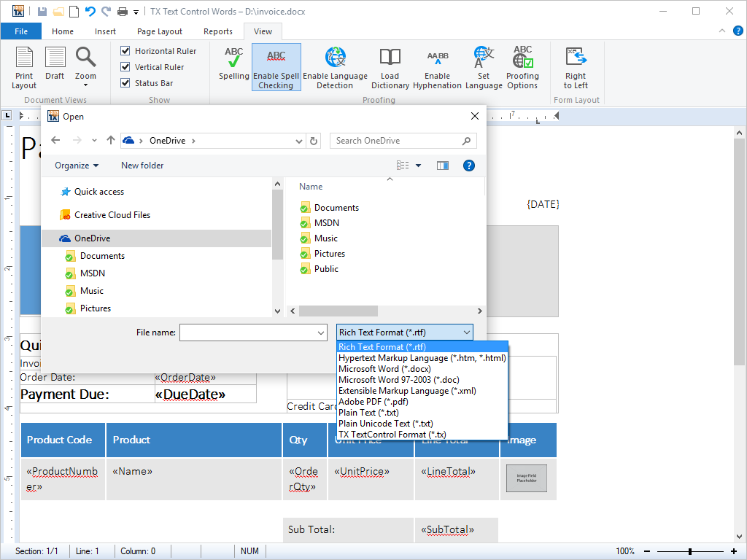The image size is (747, 560).
Task: Click the File name input field
Action: pyautogui.click(x=248, y=332)
